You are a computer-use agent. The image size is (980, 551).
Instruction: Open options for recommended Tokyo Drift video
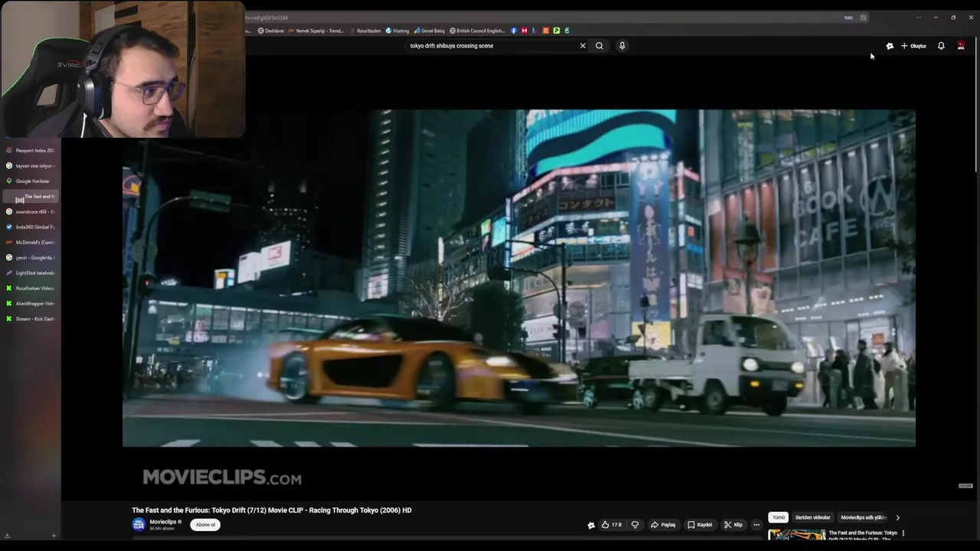(903, 533)
